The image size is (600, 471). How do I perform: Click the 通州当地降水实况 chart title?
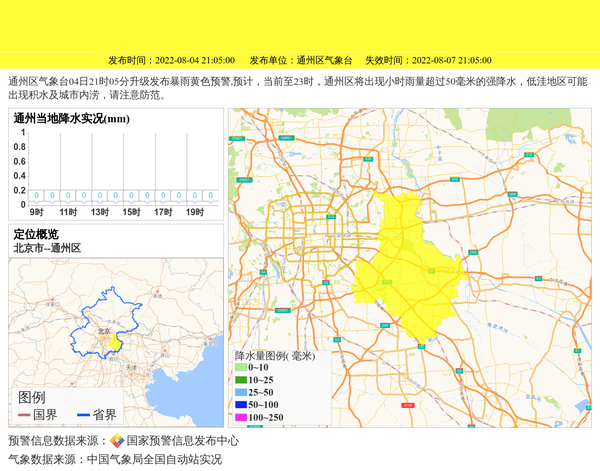[72, 119]
